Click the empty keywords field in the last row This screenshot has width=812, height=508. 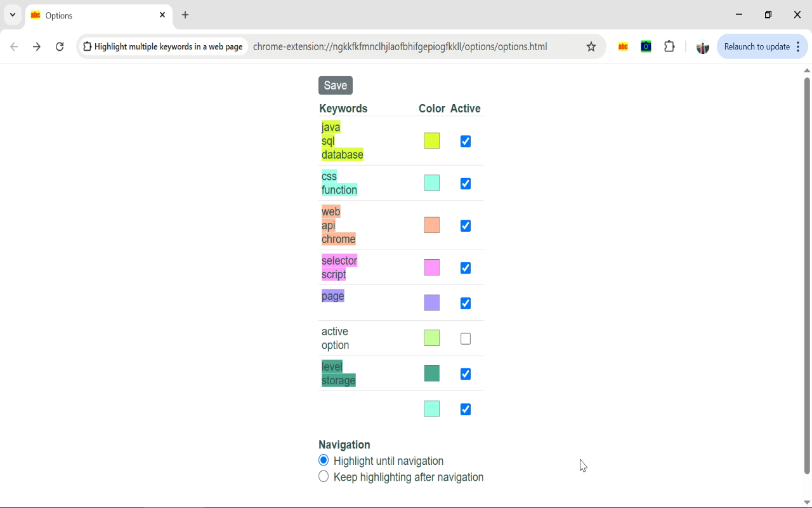pyautogui.click(x=355, y=408)
